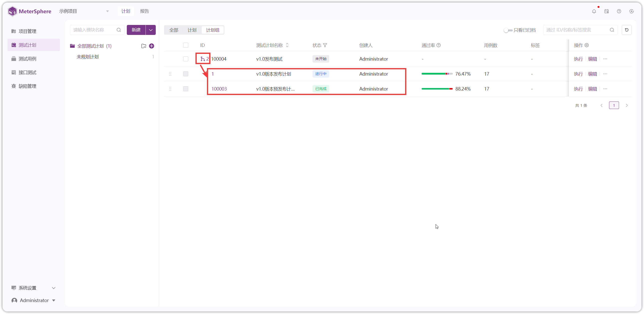The image size is (644, 314).
Task: Open the operations column settings gear
Action: click(587, 45)
